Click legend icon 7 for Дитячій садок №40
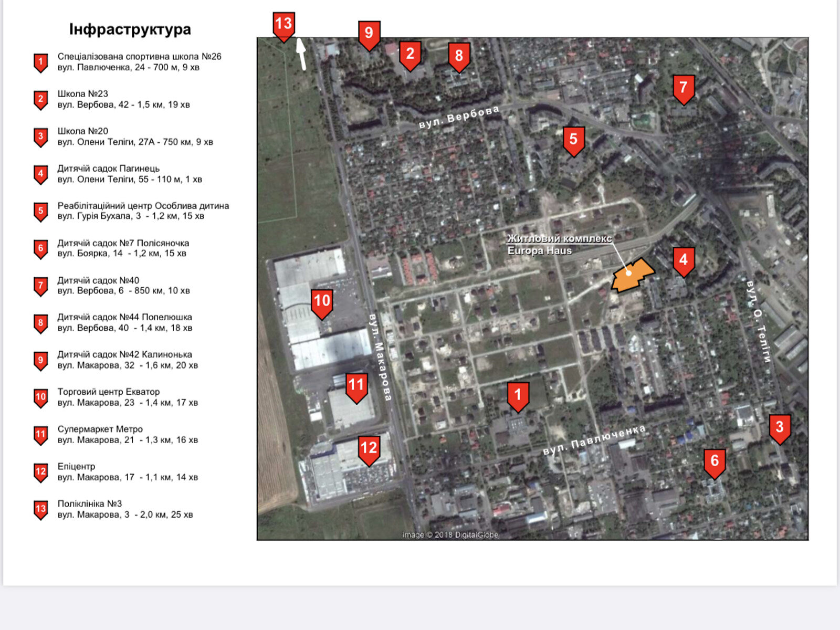The image size is (840, 630). point(41,286)
